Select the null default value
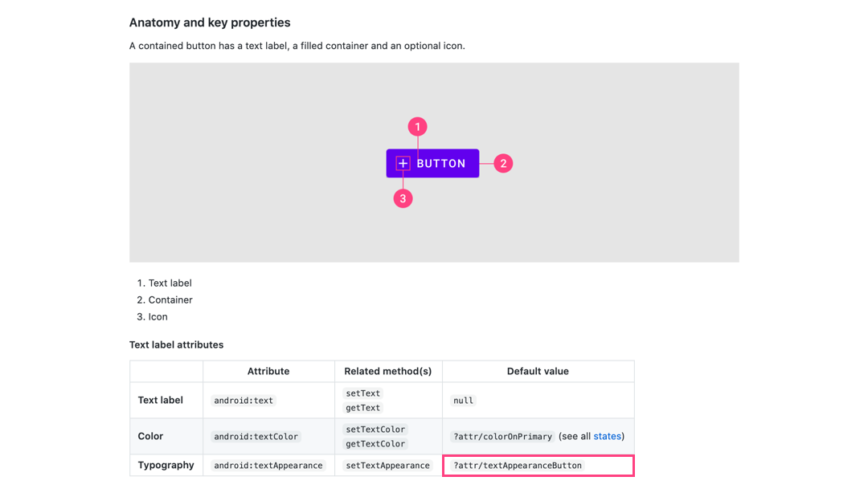The width and height of the screenshot is (868, 493). click(x=464, y=401)
